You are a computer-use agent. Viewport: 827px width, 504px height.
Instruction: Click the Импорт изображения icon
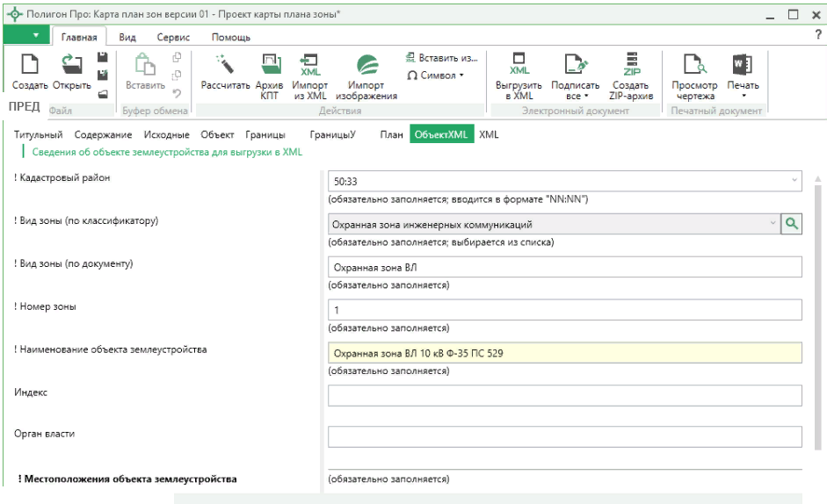coord(366,65)
